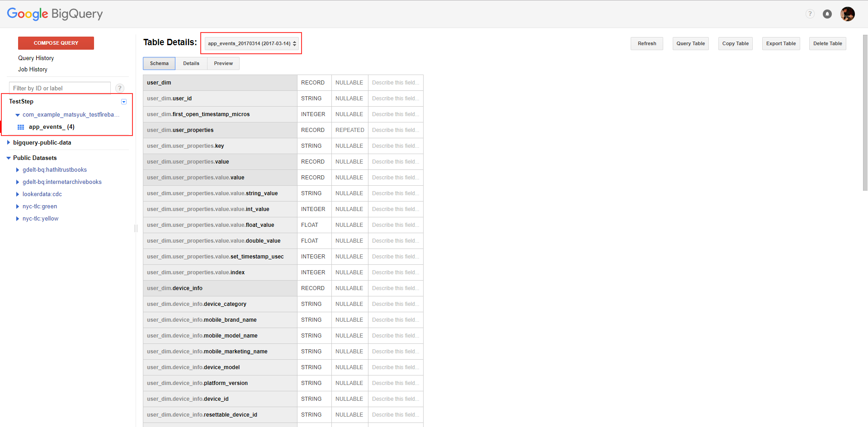Open the user account avatar
The height and width of the screenshot is (427, 868).
coord(847,14)
